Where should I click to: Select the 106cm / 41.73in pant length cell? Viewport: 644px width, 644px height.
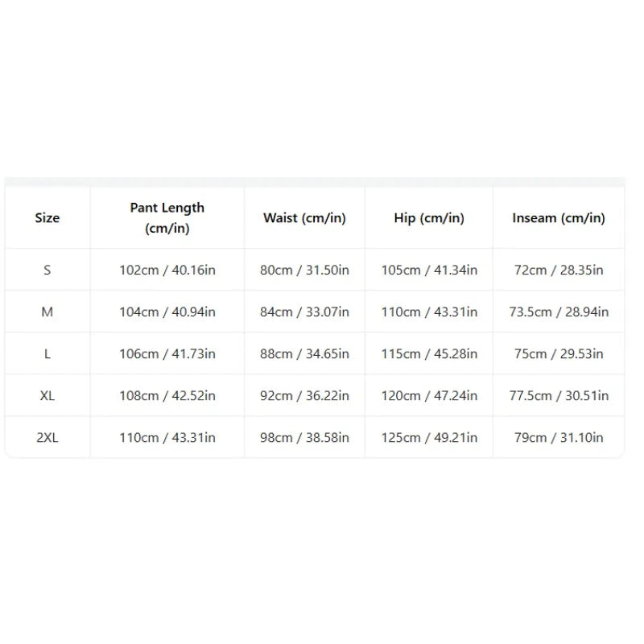point(167,354)
